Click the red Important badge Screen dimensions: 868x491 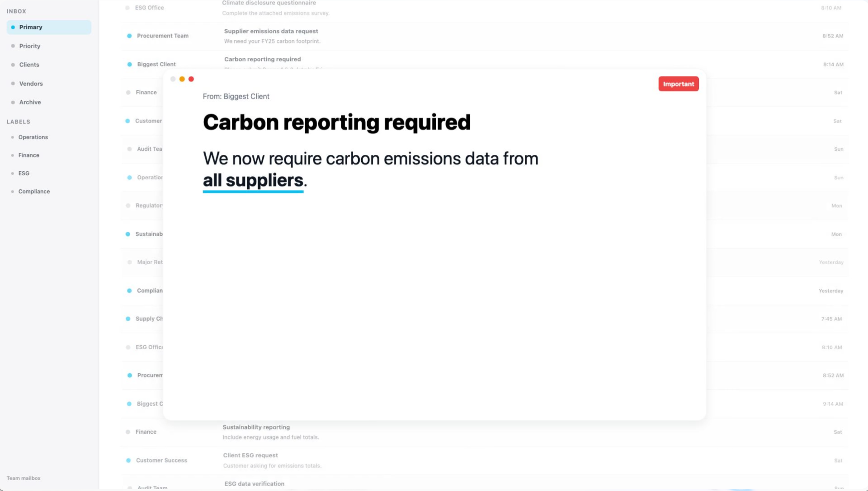coord(678,84)
